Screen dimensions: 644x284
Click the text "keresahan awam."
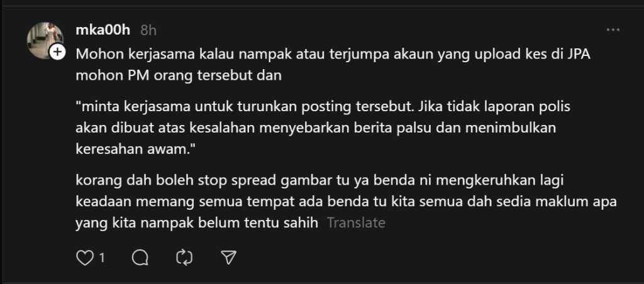coord(135,150)
